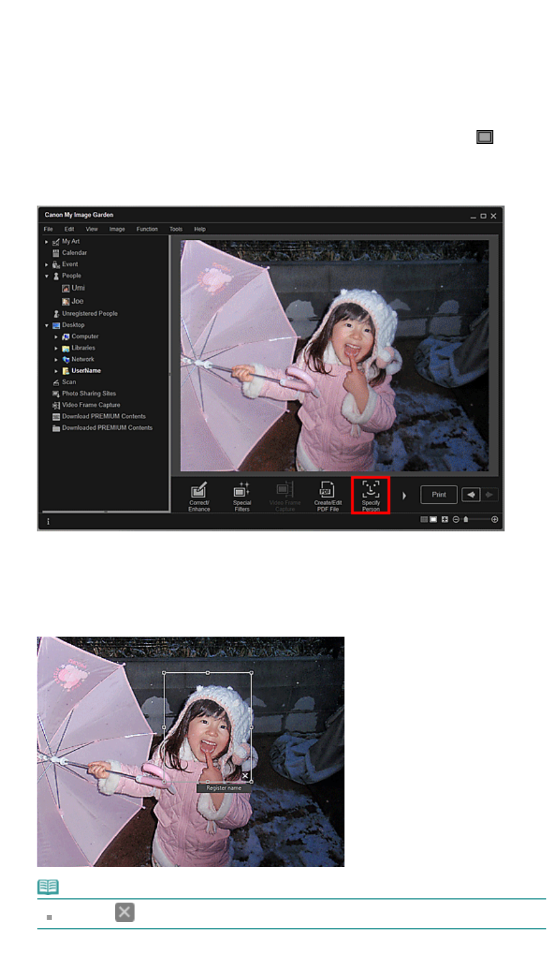Open the Tools menu

point(176,229)
